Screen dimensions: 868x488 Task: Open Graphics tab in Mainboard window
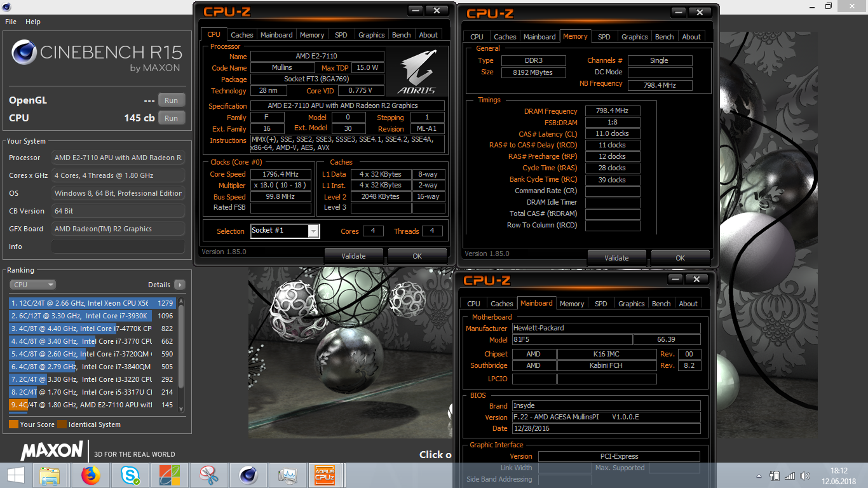pos(631,304)
